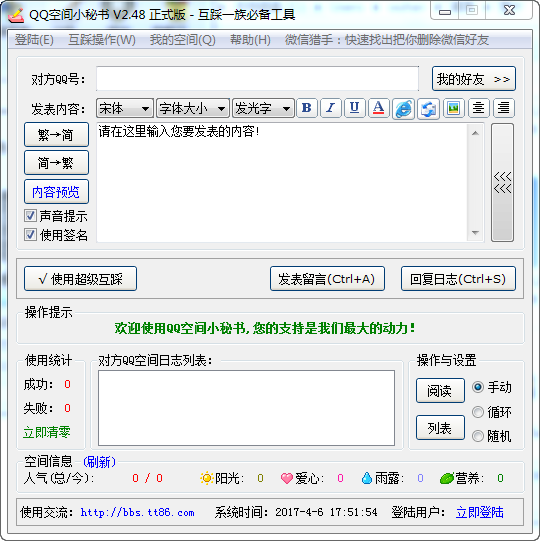This screenshot has height=541, width=540.
Task: Click the blue refresh arrows icon
Action: pos(428,109)
